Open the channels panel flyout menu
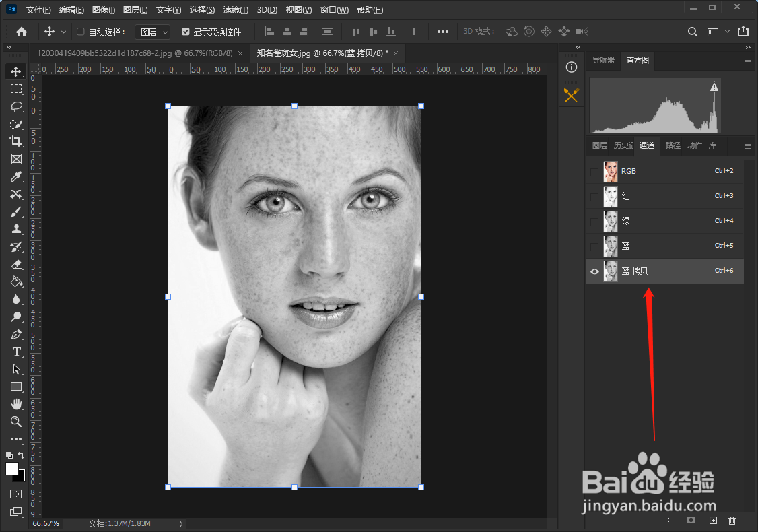This screenshot has width=758, height=532. click(747, 146)
